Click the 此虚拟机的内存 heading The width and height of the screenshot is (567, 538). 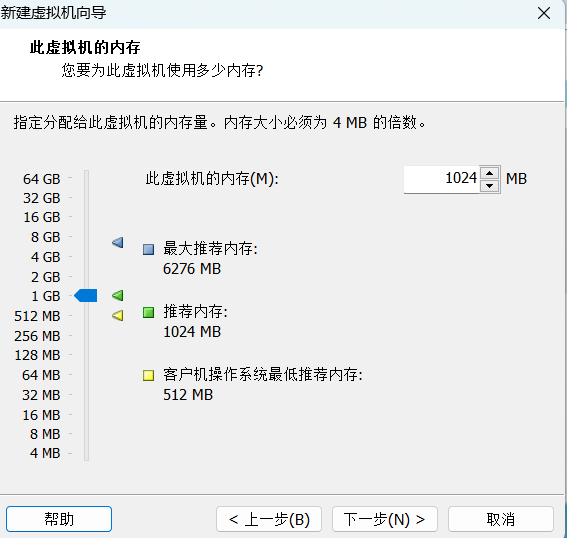coord(85,47)
